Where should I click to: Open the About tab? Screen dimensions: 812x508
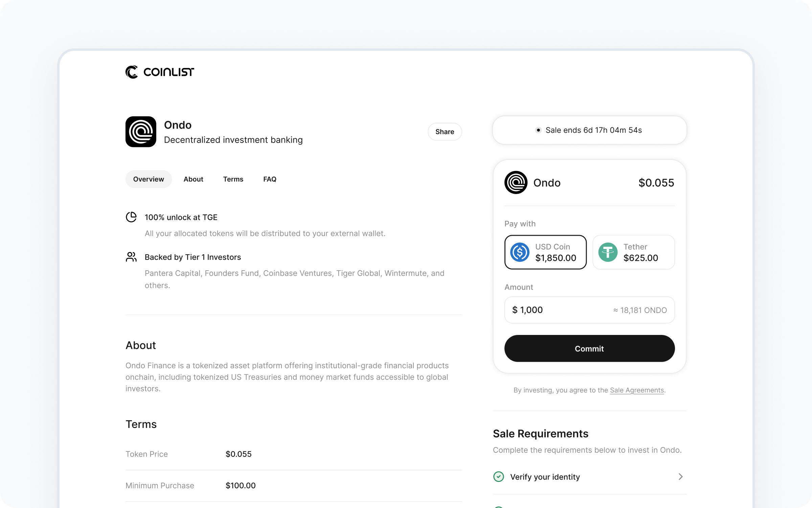[x=194, y=179]
